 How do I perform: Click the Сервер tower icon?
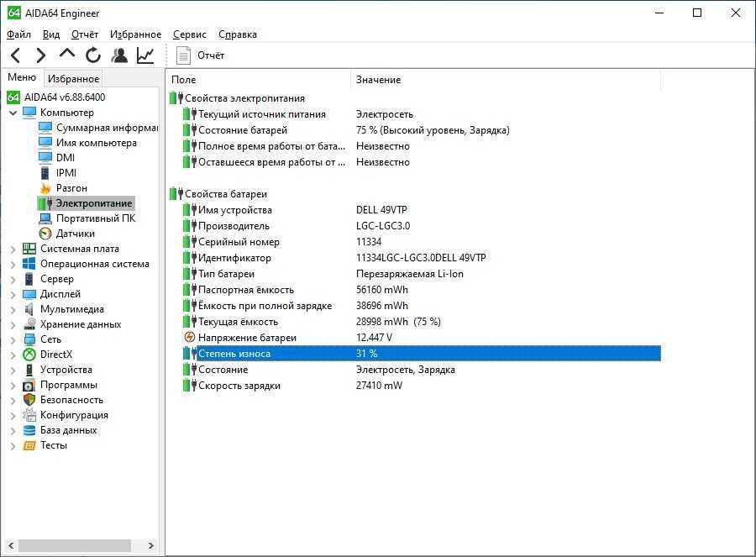[29, 279]
